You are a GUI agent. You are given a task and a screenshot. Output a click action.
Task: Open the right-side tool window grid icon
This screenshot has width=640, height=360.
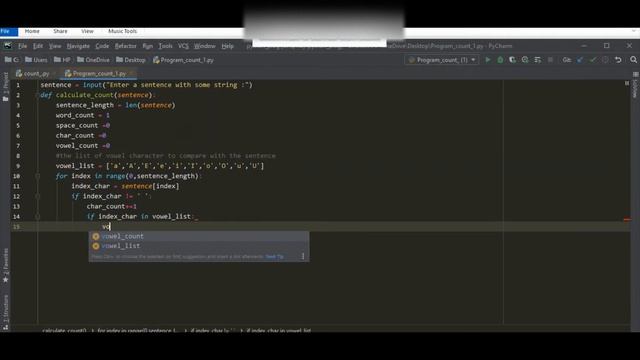(636, 74)
